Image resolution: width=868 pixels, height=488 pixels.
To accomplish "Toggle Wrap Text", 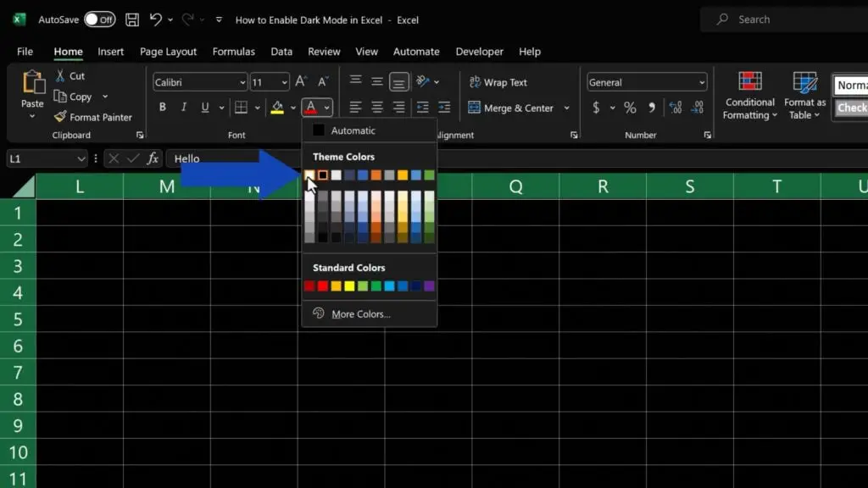I will [x=498, y=82].
